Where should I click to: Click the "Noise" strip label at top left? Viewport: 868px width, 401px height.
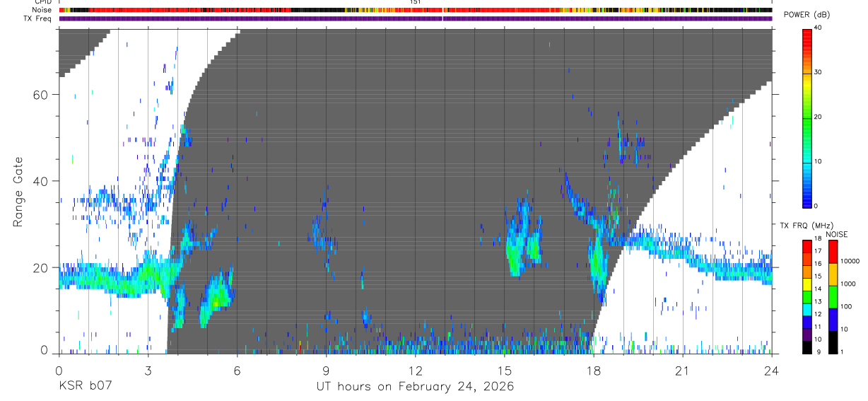pyautogui.click(x=42, y=10)
